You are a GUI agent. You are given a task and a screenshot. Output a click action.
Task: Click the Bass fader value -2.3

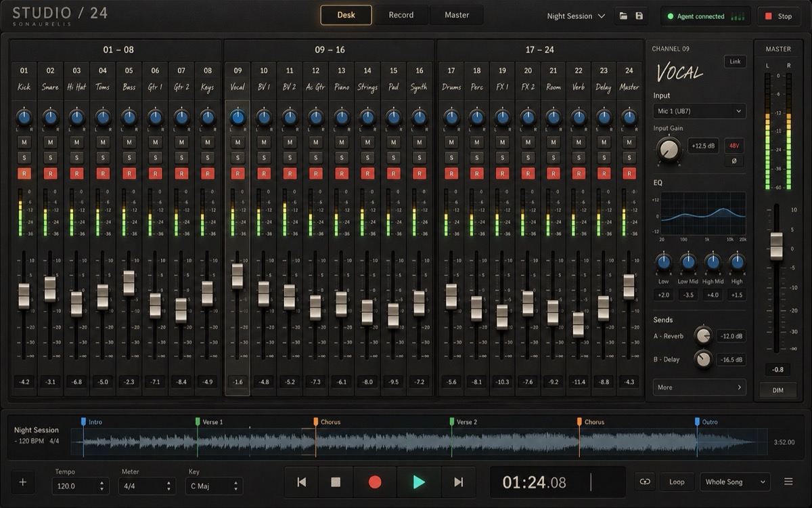(x=129, y=382)
